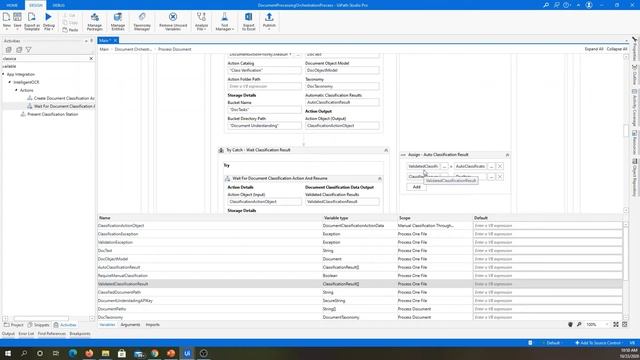This screenshot has width=640, height=360.
Task: Open the Imports tab
Action: coord(153,325)
